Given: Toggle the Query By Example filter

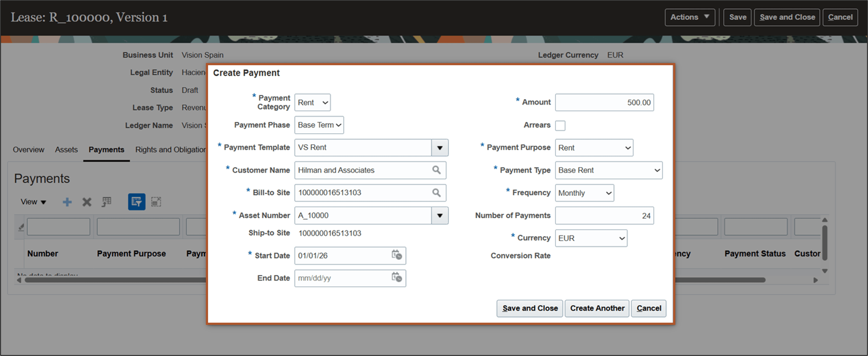Looking at the screenshot, I should pyautogui.click(x=136, y=202).
